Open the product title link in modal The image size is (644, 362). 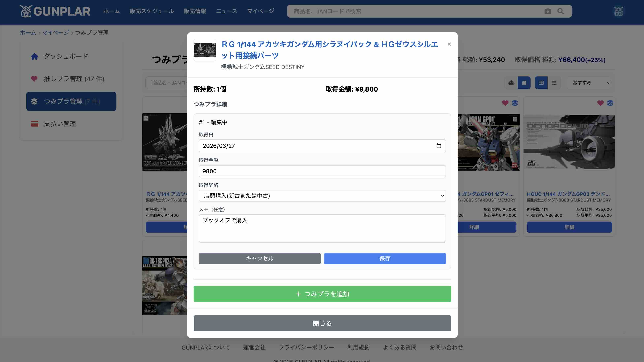click(x=330, y=50)
